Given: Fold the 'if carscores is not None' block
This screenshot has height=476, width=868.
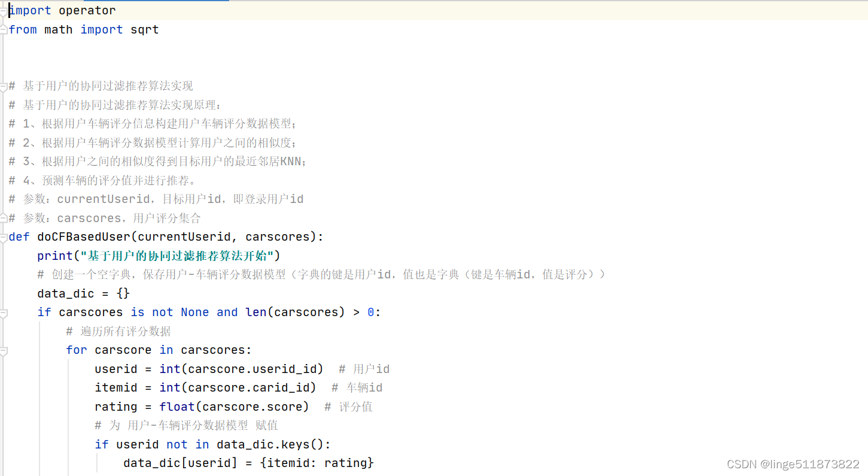Looking at the screenshot, I should click(x=4, y=313).
